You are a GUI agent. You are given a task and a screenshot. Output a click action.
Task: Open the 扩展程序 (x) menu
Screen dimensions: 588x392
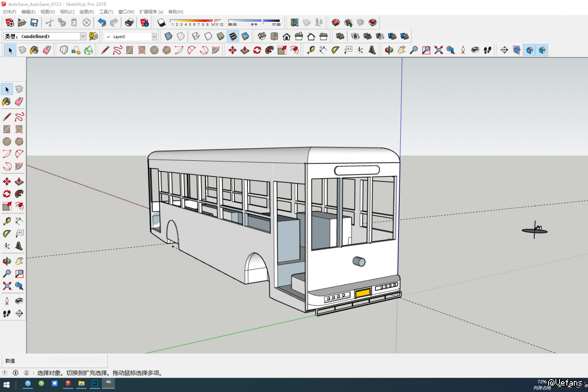(151, 11)
